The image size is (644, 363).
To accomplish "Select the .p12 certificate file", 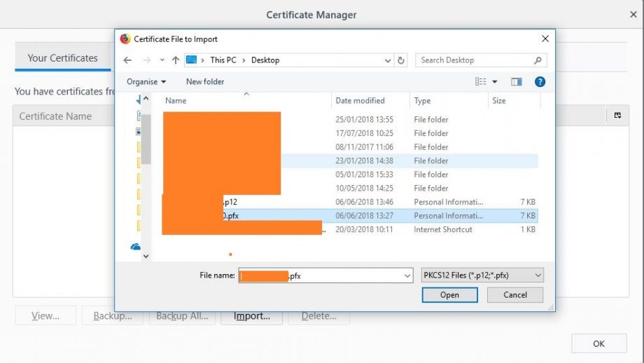I will coord(350,202).
